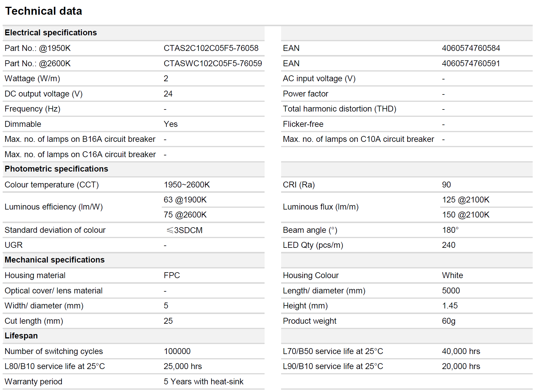
Task: Click the ≤3SDCM colour deviation value
Action: tap(184, 230)
